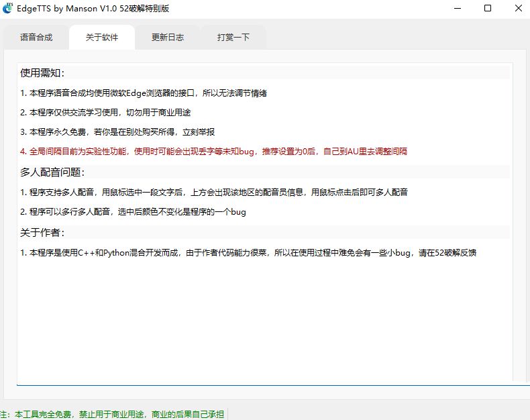Open the 更新日志 tab
This screenshot has width=530, height=420.
(x=168, y=37)
